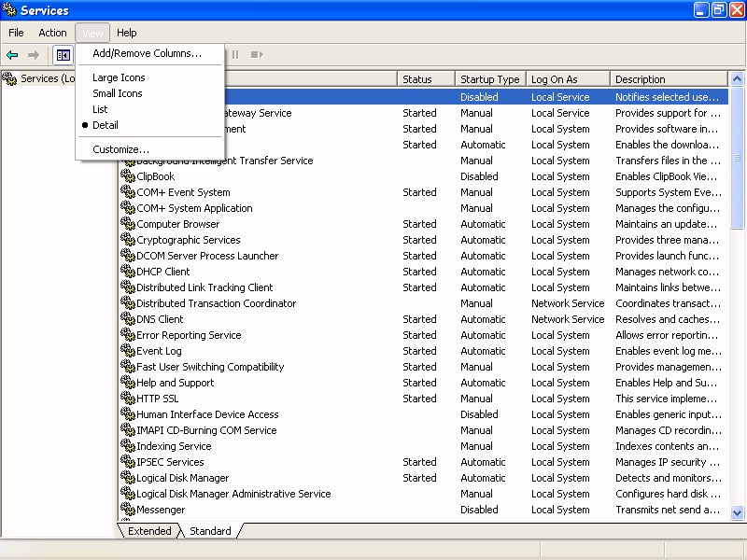The width and height of the screenshot is (747, 560).
Task: Switch to the Extended tab
Action: pos(149,531)
